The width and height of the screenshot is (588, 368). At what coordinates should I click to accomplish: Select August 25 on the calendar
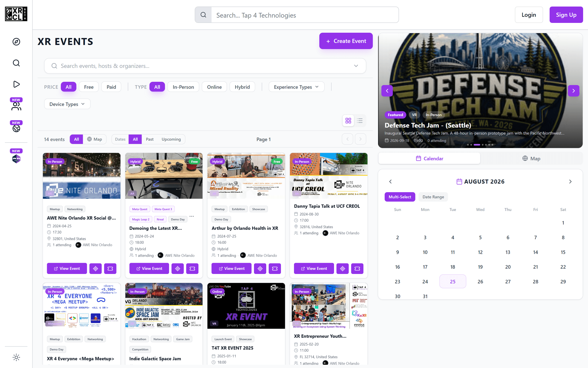[453, 282]
